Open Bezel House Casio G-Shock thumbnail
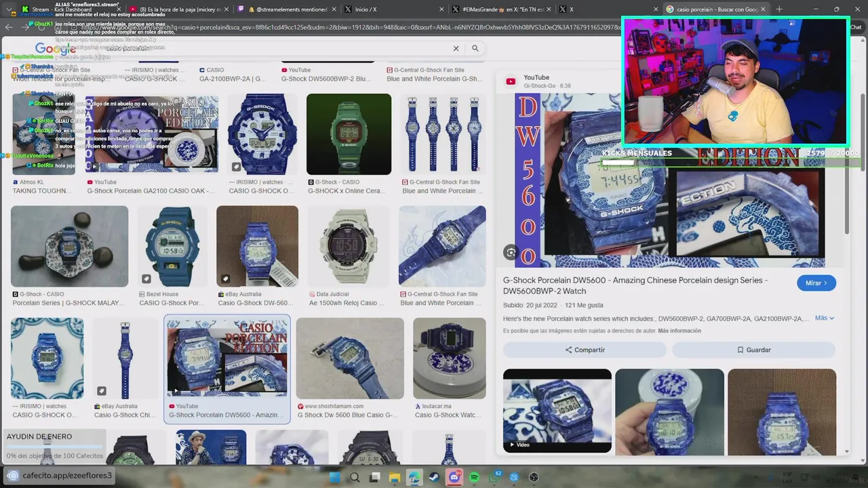The height and width of the screenshot is (488, 868). point(172,246)
